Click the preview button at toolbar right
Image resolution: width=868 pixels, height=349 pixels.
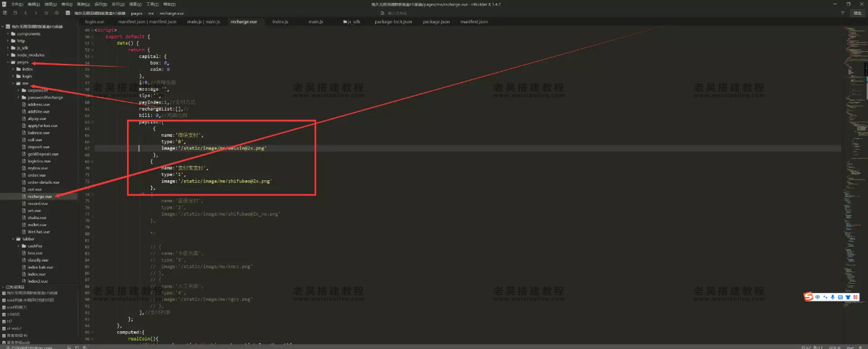coord(857,13)
